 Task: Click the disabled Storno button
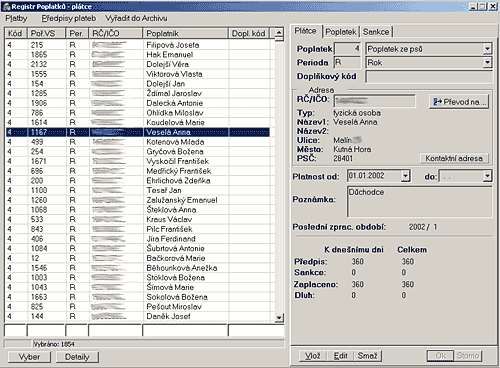point(468,356)
